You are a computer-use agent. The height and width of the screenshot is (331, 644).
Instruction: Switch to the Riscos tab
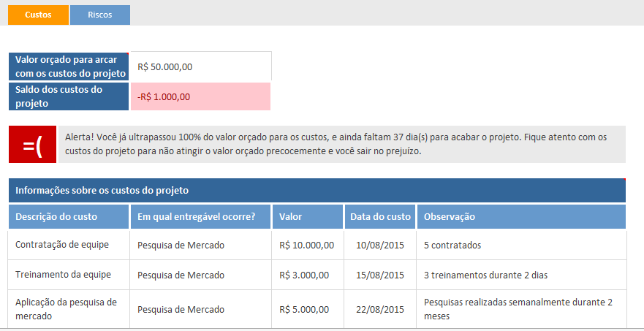pyautogui.click(x=99, y=15)
